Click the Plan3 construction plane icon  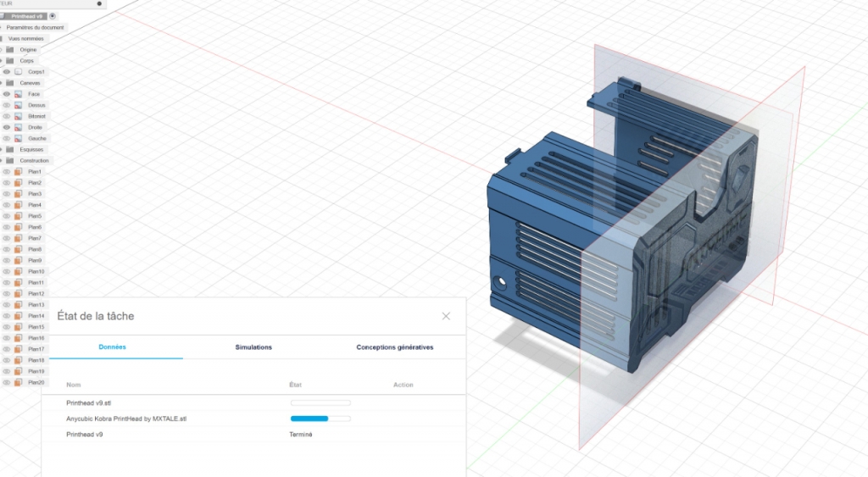[19, 194]
